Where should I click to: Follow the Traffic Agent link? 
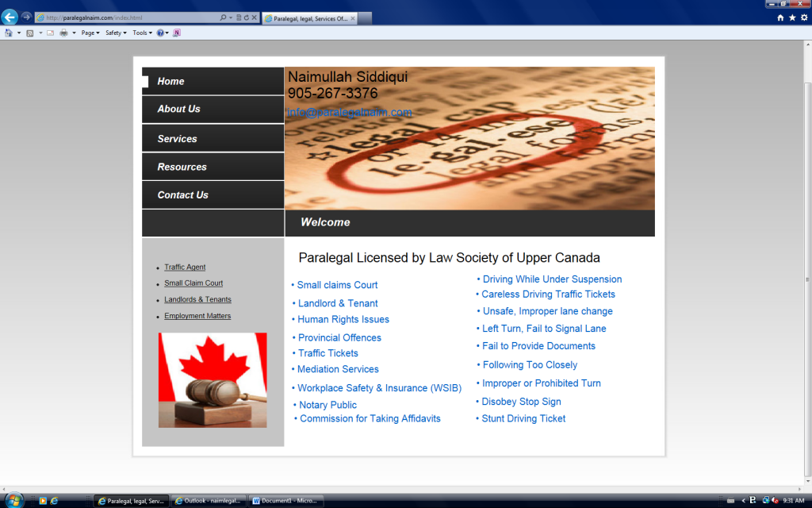click(x=185, y=267)
